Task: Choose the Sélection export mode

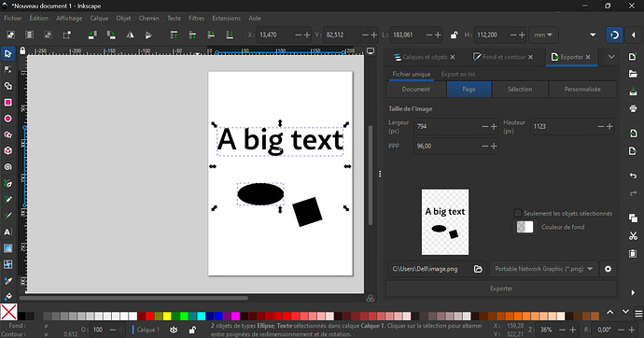Action: pyautogui.click(x=520, y=89)
